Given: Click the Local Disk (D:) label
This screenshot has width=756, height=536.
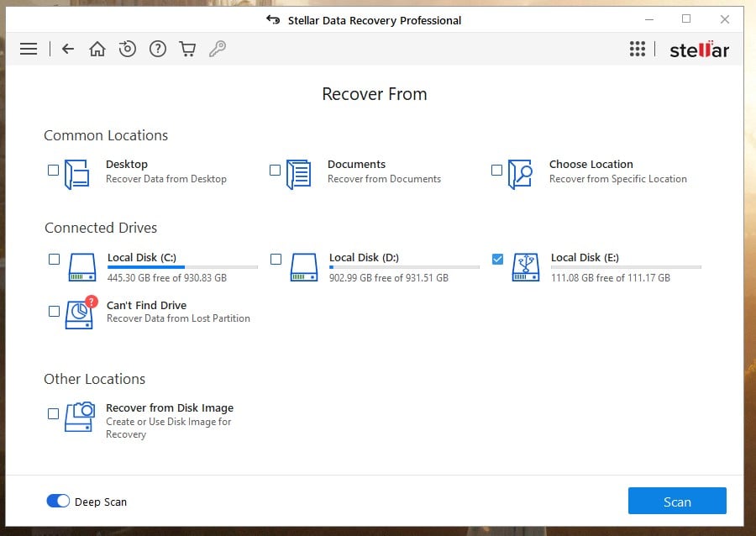Looking at the screenshot, I should point(364,257).
